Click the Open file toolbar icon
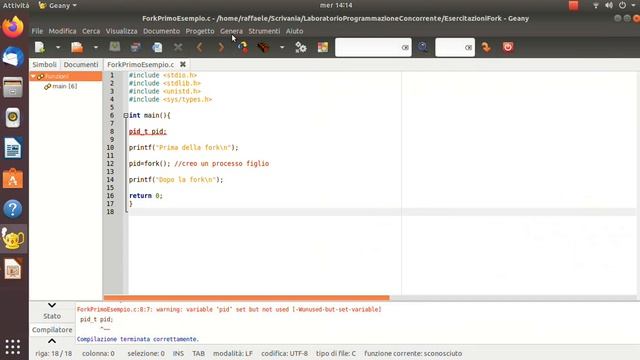 pos(77,47)
